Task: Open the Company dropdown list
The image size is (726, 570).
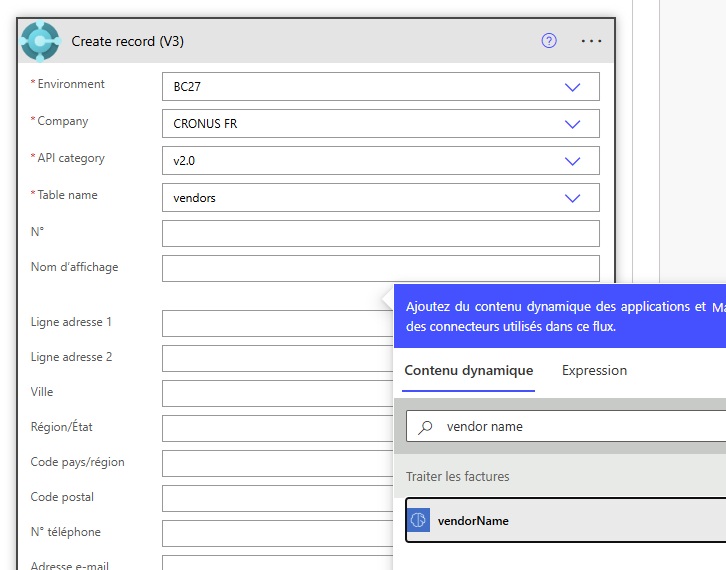Action: coord(572,124)
